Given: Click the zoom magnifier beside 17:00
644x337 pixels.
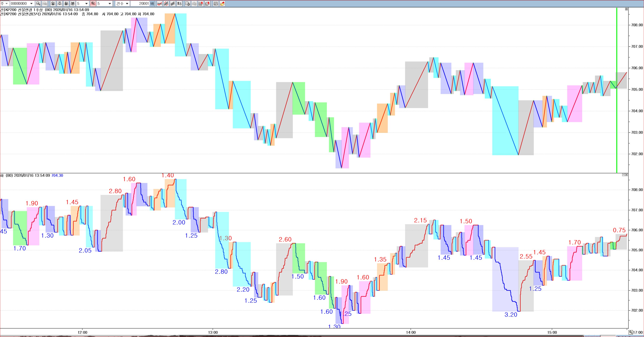Looking at the screenshot, I should click(x=631, y=332).
